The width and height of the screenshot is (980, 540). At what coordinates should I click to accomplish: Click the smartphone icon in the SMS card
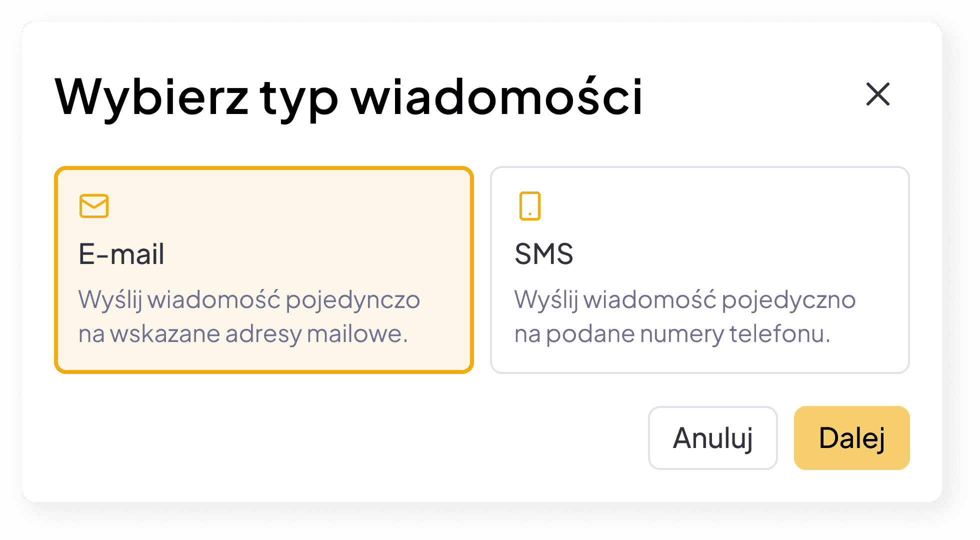point(530,206)
